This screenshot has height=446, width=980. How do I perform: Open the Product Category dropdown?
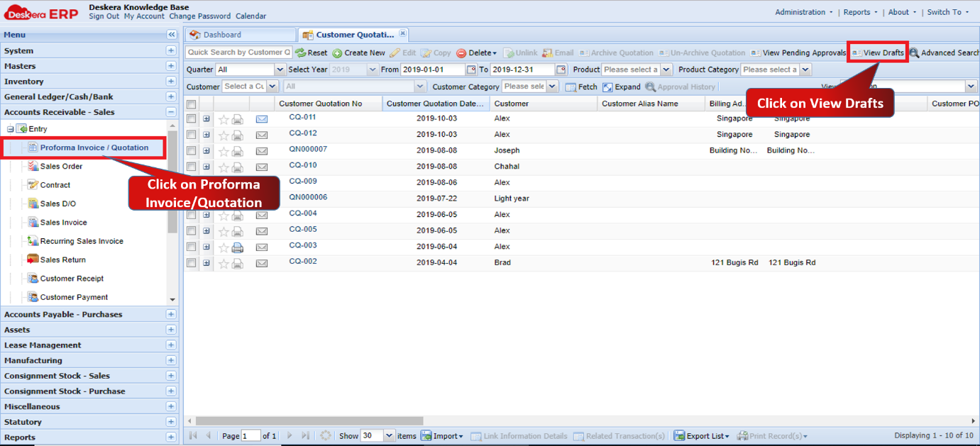tap(805, 69)
